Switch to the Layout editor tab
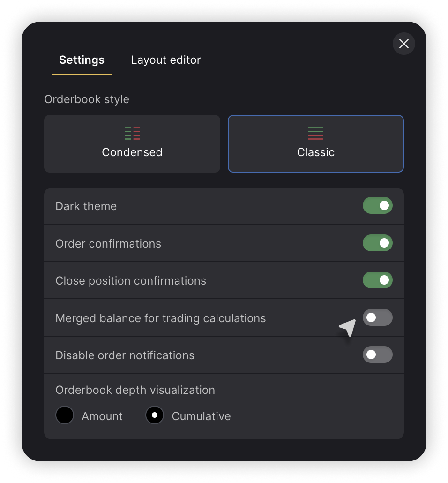The height and width of the screenshot is (483, 448). (x=165, y=60)
